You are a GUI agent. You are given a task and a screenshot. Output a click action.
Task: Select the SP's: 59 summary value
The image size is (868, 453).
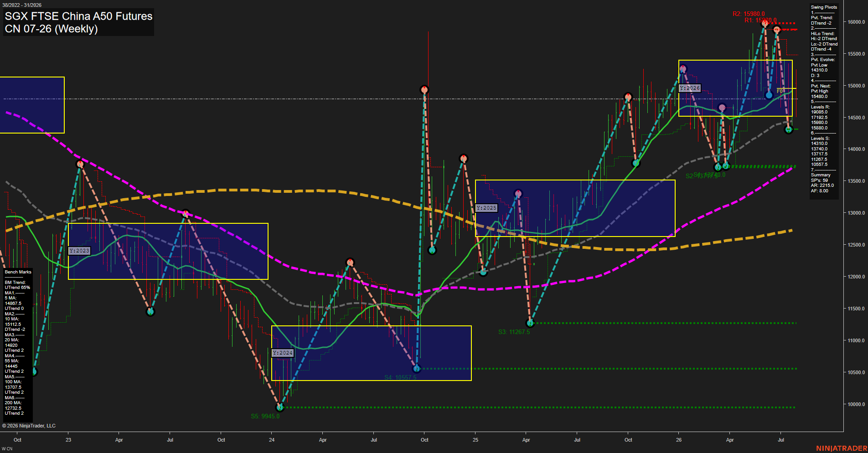pos(819,180)
